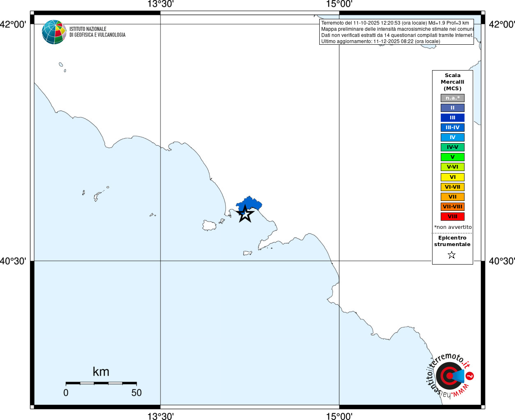
Task: Click the right 40°30' latitude label
Action: coord(501,261)
